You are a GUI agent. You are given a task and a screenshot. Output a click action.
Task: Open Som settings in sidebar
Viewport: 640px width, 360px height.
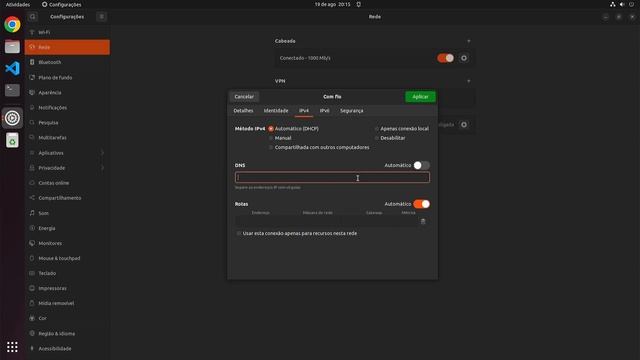[67, 213]
